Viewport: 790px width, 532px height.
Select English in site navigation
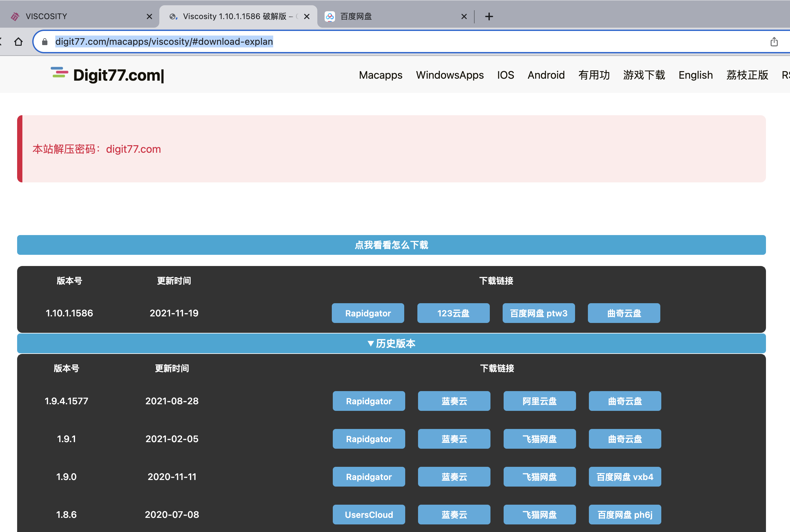695,75
